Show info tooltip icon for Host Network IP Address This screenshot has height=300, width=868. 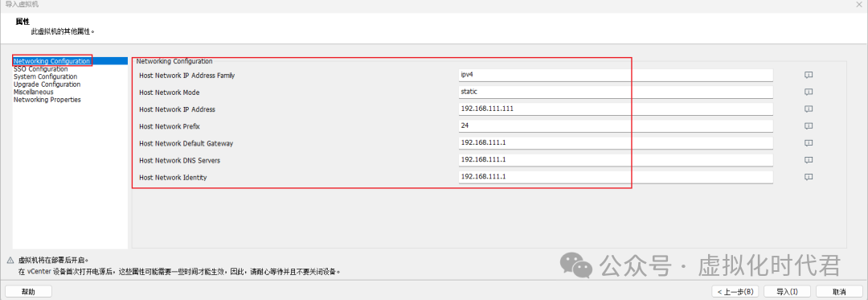[809, 109]
